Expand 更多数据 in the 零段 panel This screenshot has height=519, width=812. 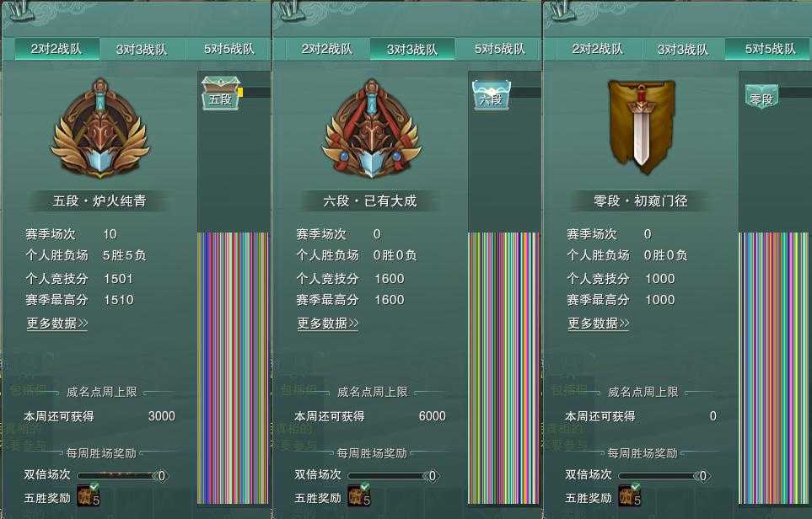click(599, 324)
